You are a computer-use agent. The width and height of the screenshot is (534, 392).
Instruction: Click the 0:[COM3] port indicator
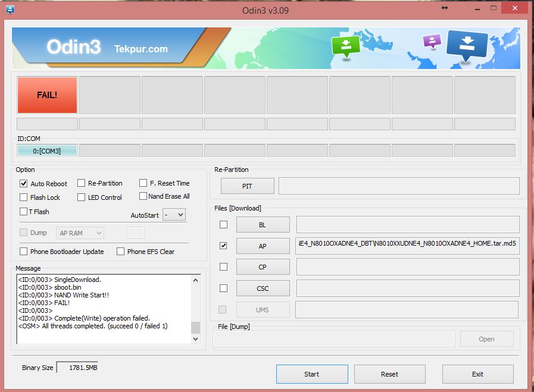tap(47, 150)
